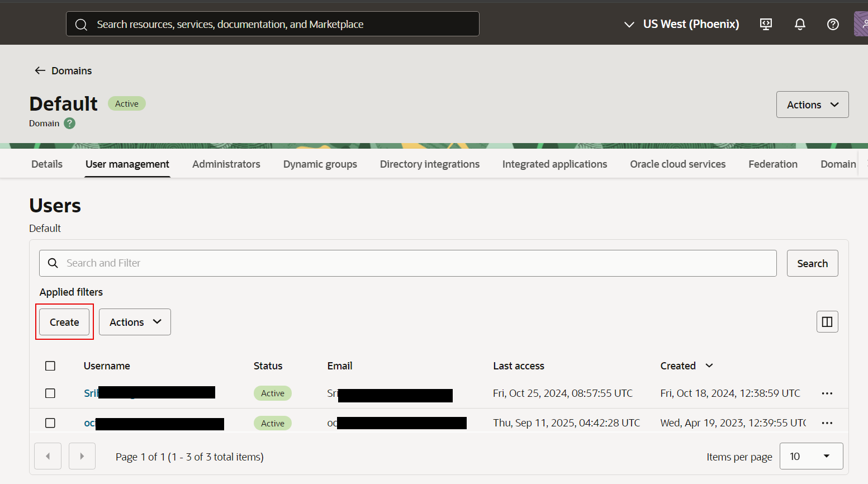Switch to the Administrators tab

(226, 164)
